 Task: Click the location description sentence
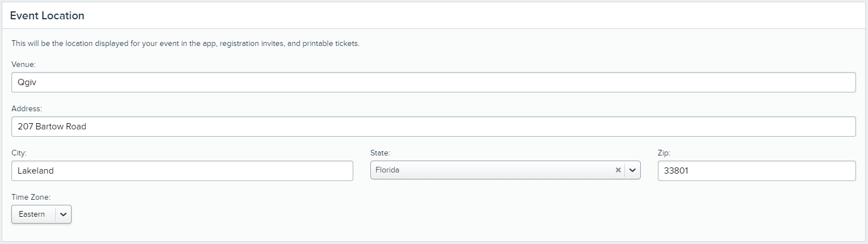(x=185, y=43)
